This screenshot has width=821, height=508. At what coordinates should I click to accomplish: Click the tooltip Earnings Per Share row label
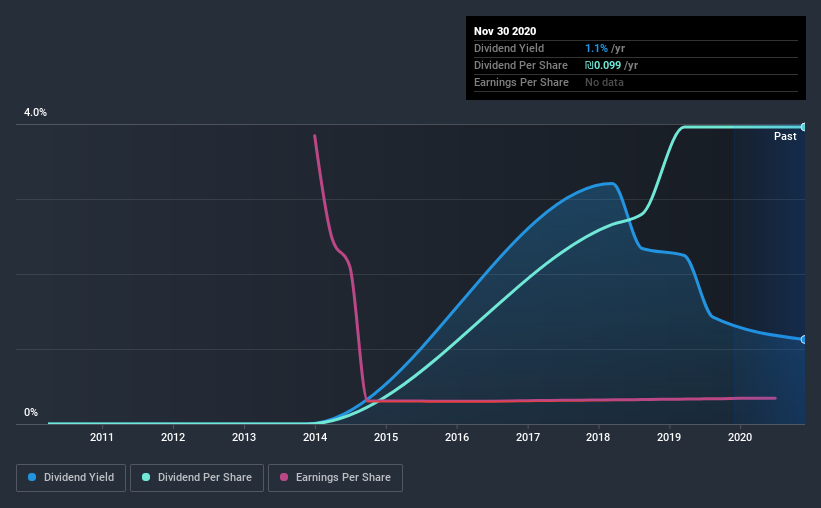coord(521,82)
